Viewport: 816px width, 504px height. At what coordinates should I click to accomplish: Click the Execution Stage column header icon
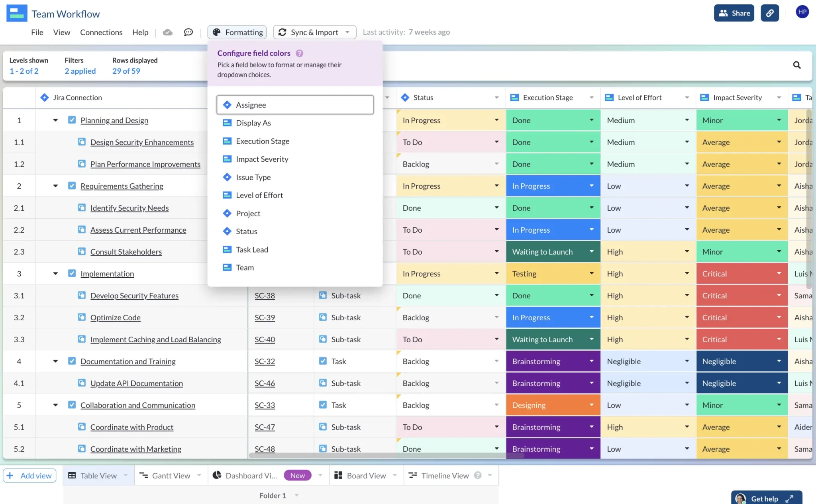[x=515, y=97]
